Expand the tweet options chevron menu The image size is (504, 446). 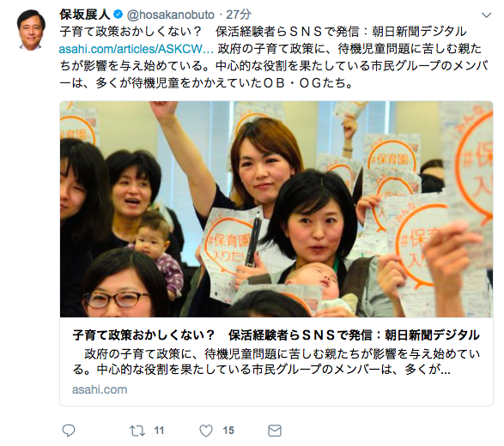click(486, 15)
